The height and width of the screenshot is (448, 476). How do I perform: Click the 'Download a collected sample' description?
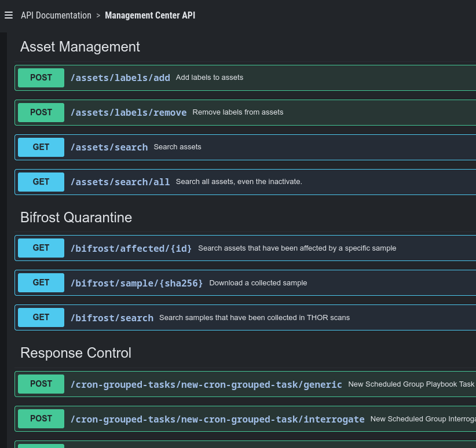point(258,283)
